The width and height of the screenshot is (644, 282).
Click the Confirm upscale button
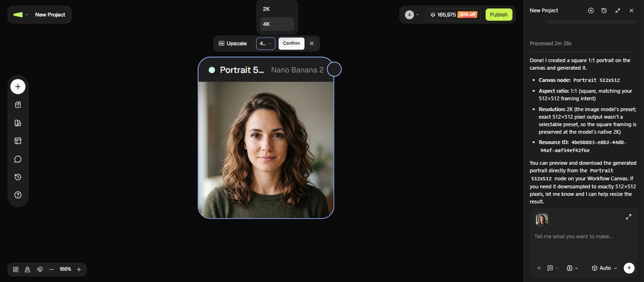(x=291, y=43)
